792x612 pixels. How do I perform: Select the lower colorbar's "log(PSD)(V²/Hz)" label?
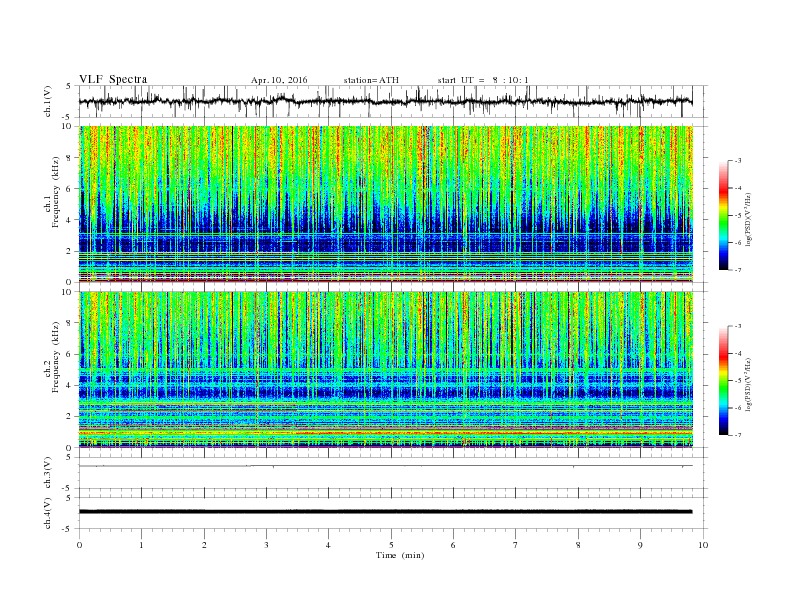coord(749,384)
